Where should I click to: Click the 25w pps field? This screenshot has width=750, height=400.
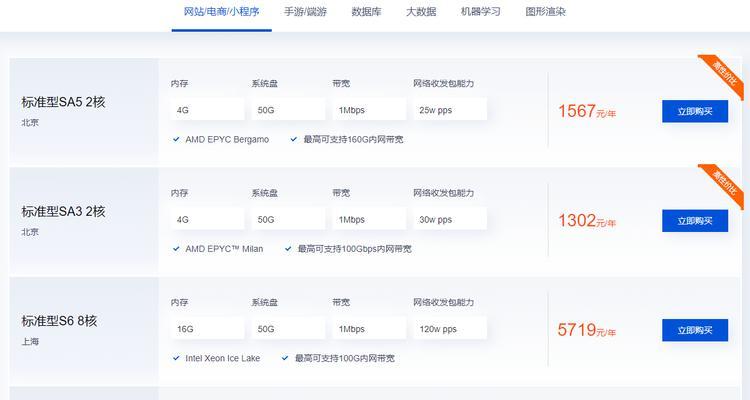tap(450, 110)
